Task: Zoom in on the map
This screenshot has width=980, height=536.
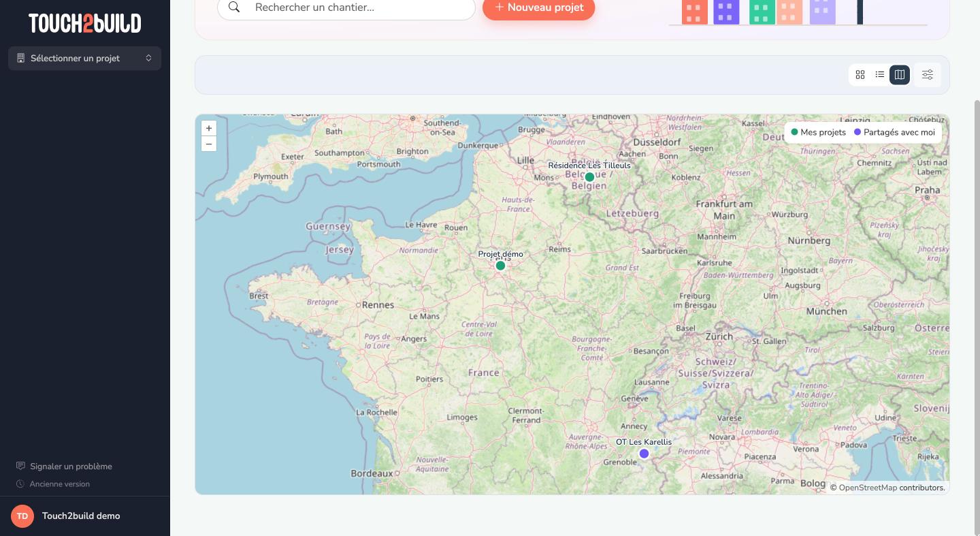Action: pyautogui.click(x=209, y=128)
